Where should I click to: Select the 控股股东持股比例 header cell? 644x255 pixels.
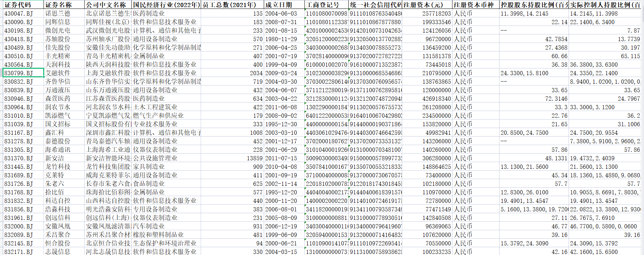(534, 5)
